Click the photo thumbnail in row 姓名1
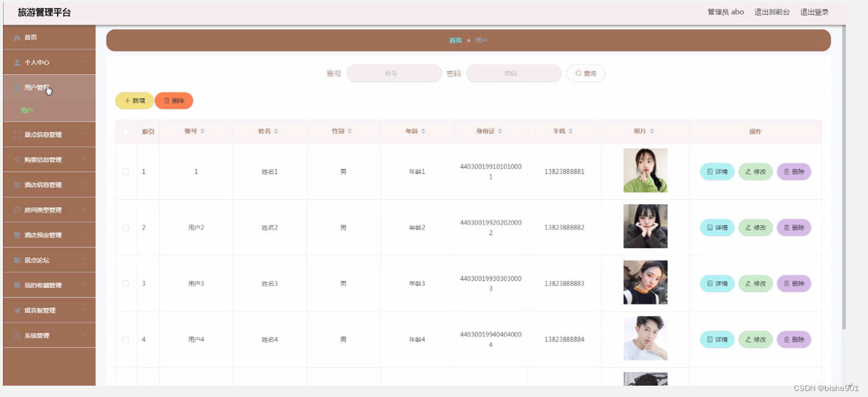The height and width of the screenshot is (397, 868). [x=645, y=170]
